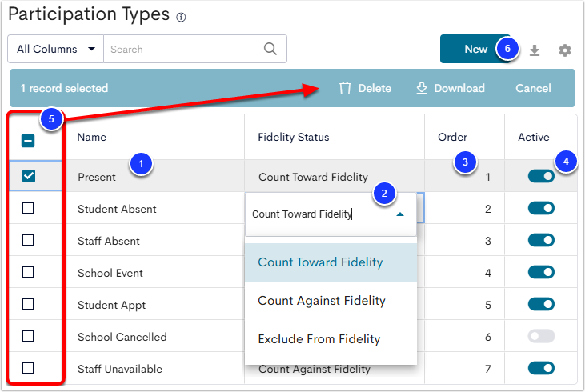
Task: Select Count Against Fidelity option in list
Action: (x=331, y=301)
